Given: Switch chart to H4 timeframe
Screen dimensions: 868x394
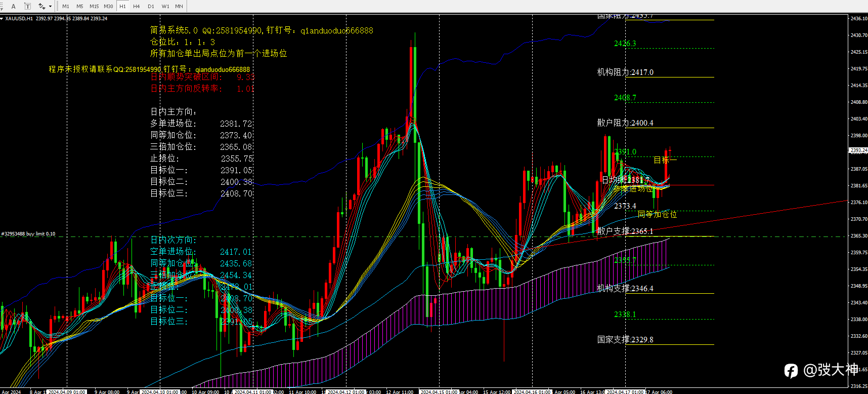Looking at the screenshot, I should click(x=137, y=6).
